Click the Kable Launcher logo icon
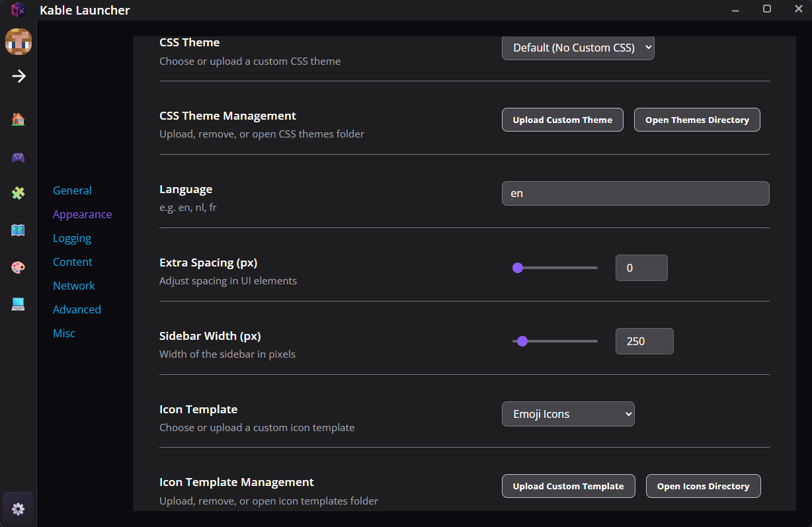The height and width of the screenshot is (527, 812). point(18,10)
